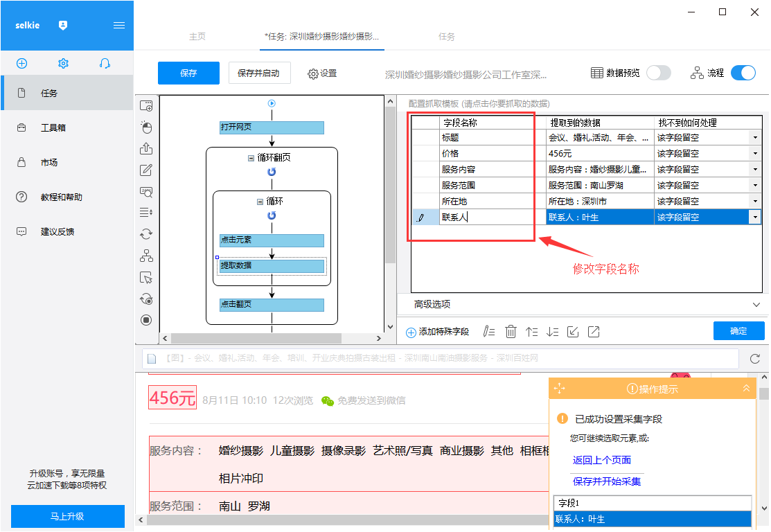Screen dimensions: 771x532
Task: Switch to the 主页 tab
Action: click(197, 37)
